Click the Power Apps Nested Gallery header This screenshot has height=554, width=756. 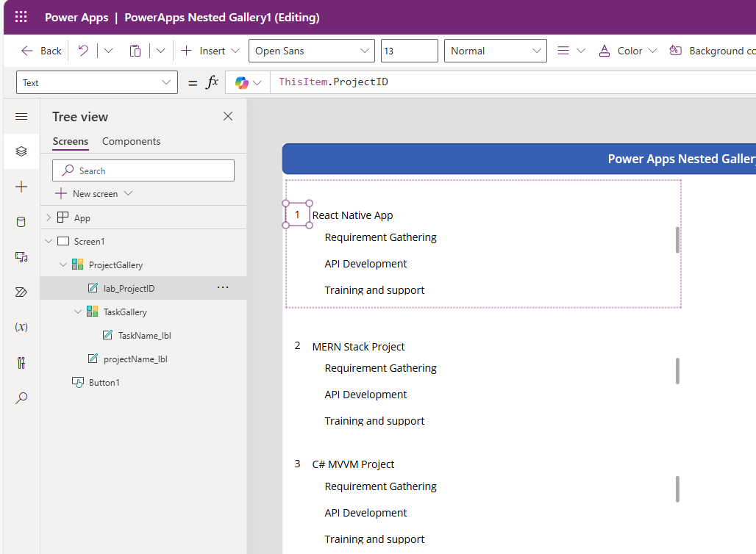(519, 159)
